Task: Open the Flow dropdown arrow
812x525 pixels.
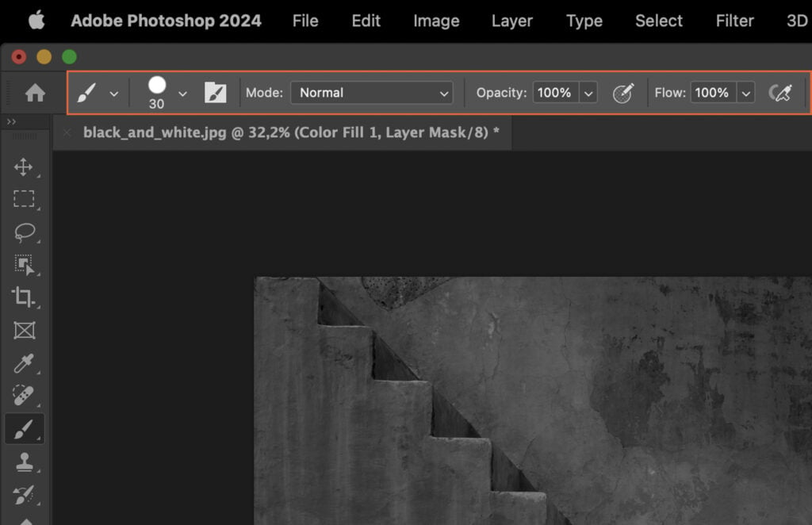Action: pyautogui.click(x=746, y=93)
